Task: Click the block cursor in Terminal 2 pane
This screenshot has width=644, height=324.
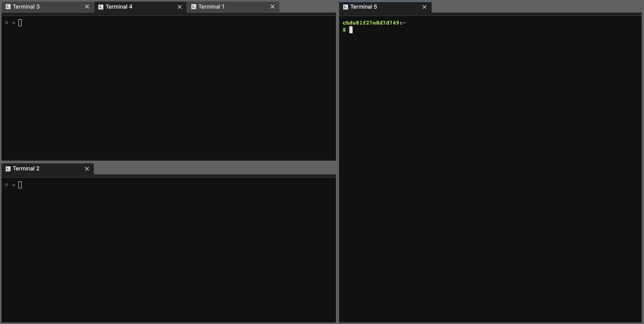Action: click(20, 185)
